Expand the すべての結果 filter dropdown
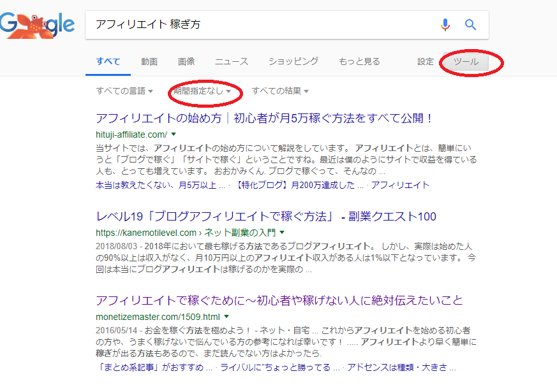The height and width of the screenshot is (392, 557). pos(280,91)
